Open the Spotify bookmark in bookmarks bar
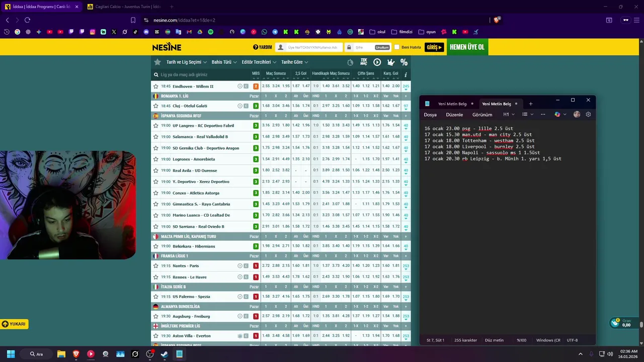 [x=210, y=32]
